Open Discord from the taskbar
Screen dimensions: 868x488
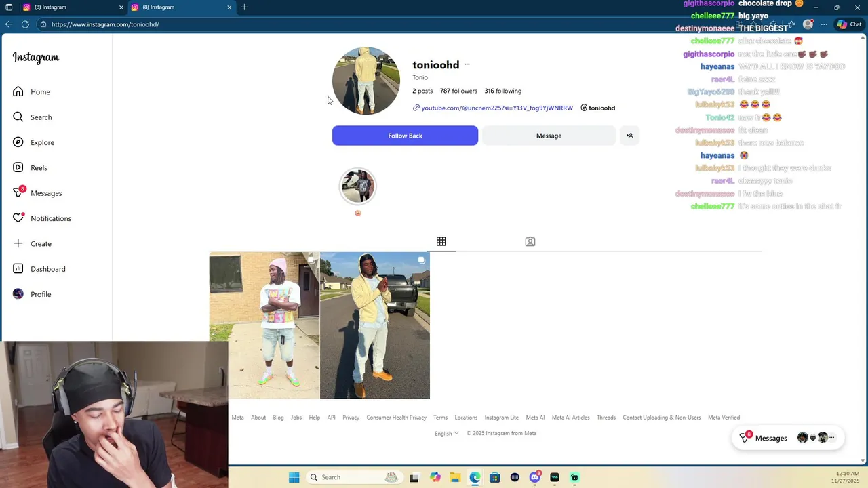[x=535, y=477]
